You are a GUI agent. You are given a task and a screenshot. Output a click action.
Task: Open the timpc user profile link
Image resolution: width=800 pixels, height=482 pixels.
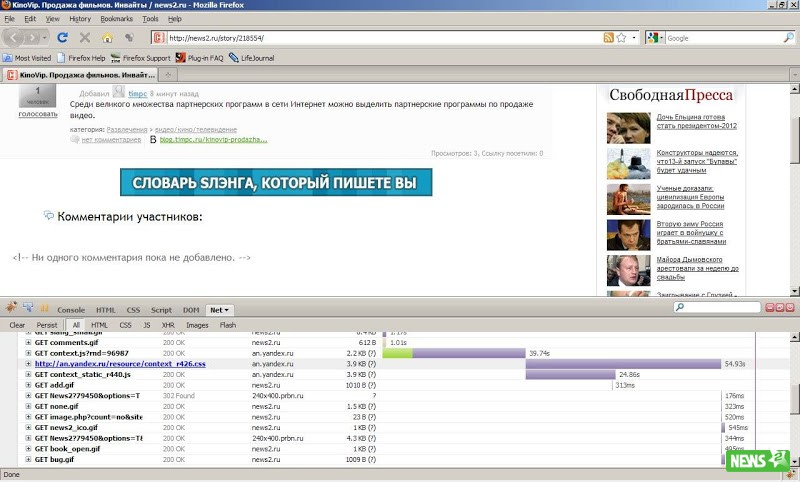coord(137,93)
